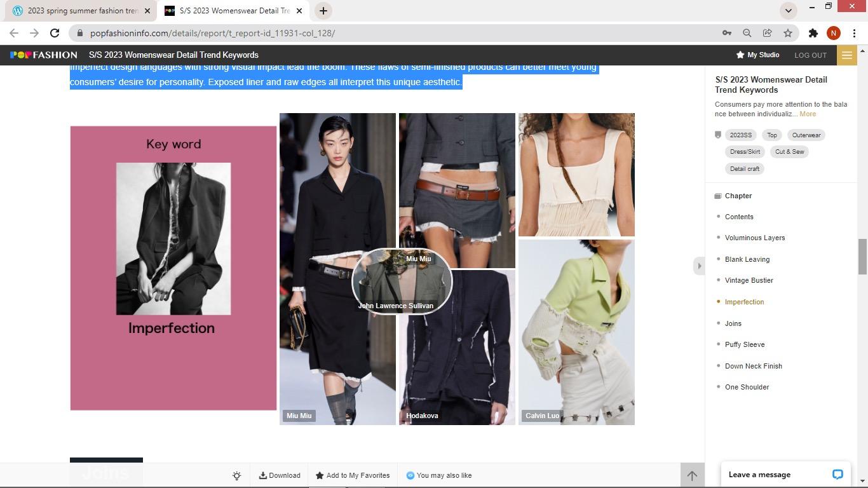Viewport: 868px width, 488px height.
Task: Reload the current page
Action: (55, 33)
